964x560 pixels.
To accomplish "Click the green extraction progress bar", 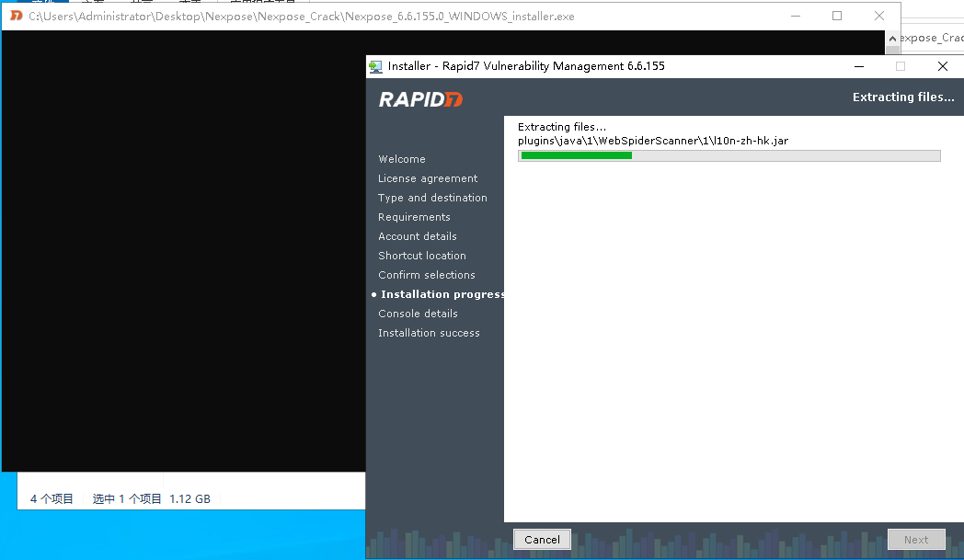I will (729, 155).
